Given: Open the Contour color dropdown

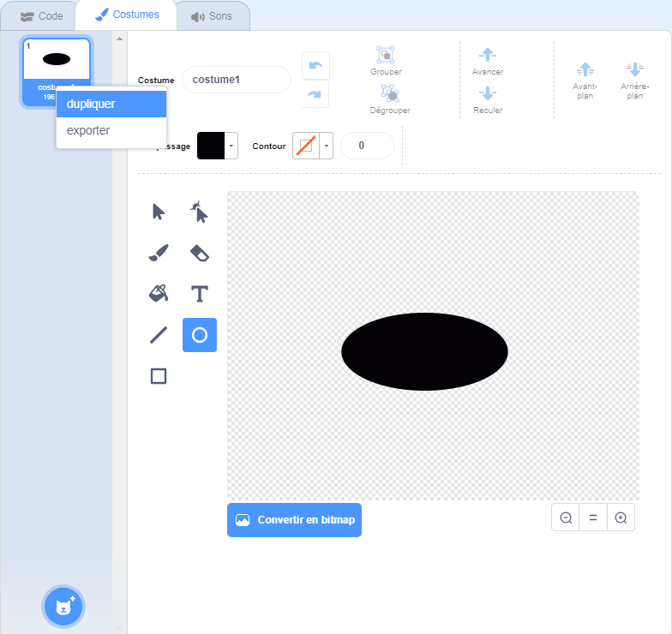Looking at the screenshot, I should 326,147.
